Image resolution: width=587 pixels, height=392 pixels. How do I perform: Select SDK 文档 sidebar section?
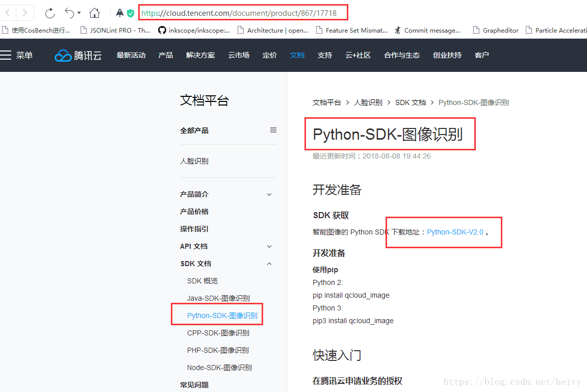coord(196,264)
